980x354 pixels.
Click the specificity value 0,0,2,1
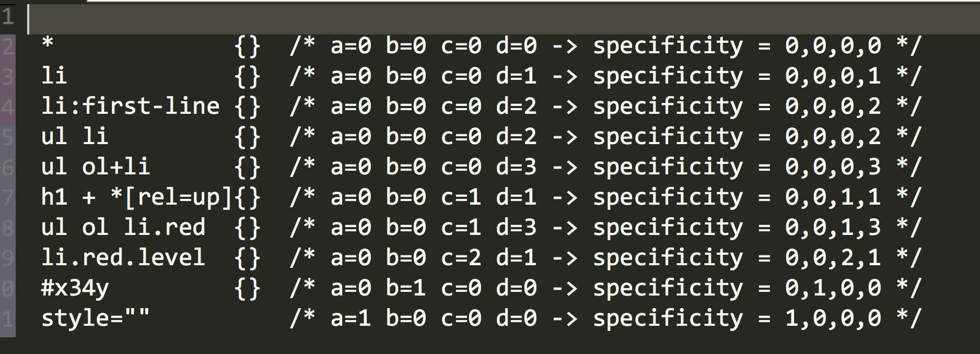833,258
